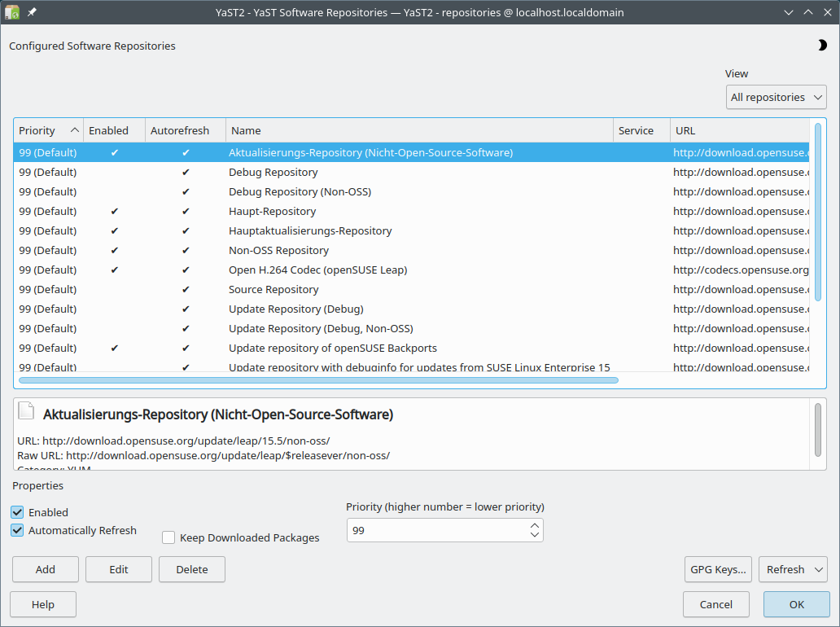This screenshot has height=627, width=840.
Task: Uncheck the Enabled checkbox in Properties
Action: tap(17, 512)
